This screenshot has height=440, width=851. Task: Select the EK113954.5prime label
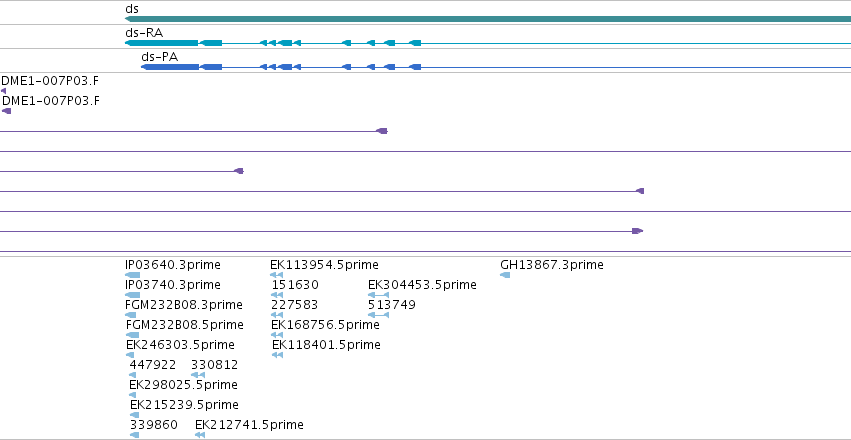[324, 265]
